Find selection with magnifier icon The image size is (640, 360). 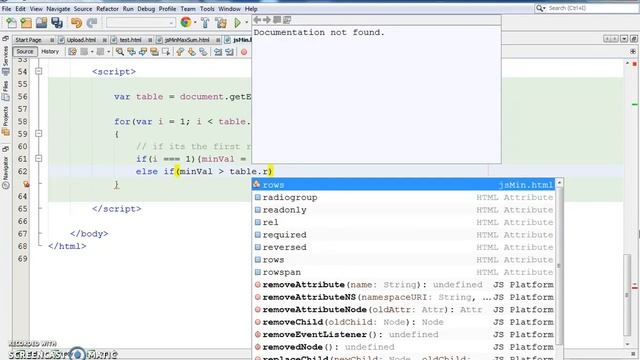click(120, 52)
